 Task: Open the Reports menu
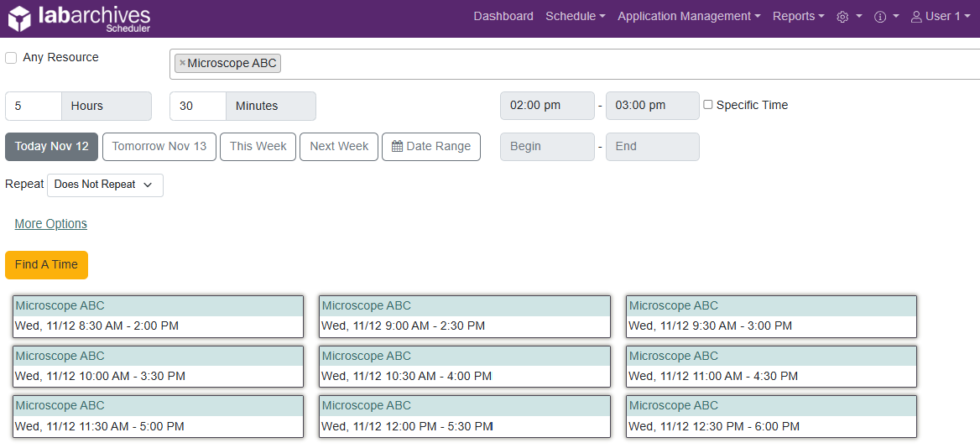click(798, 17)
